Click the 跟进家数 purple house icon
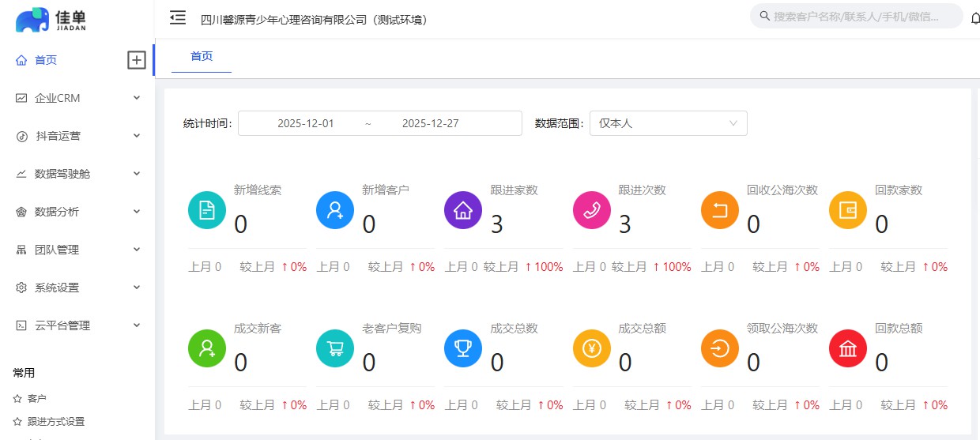Image resolution: width=980 pixels, height=440 pixels. click(x=463, y=210)
